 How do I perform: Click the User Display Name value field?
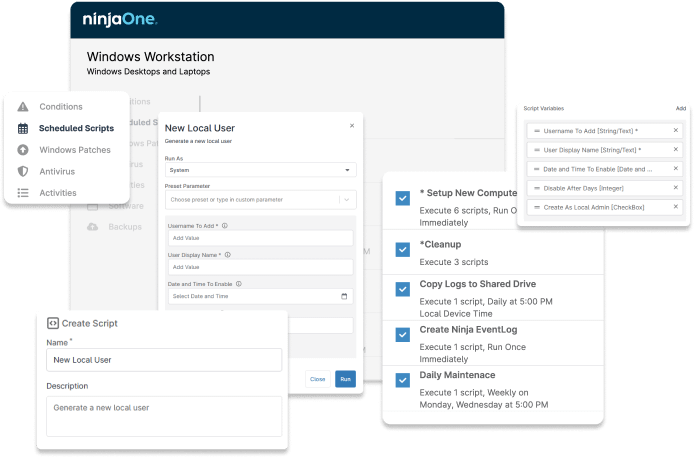[x=260, y=267]
